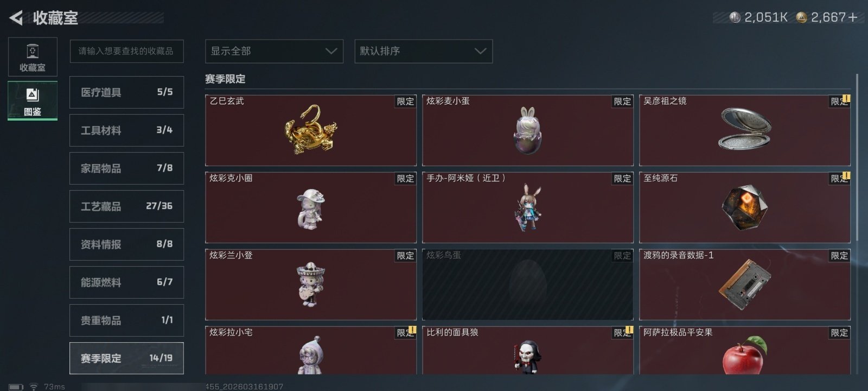Choose the 手办-阿米娅（近卫）figure
Screen dimensions: 868x391
click(x=528, y=207)
